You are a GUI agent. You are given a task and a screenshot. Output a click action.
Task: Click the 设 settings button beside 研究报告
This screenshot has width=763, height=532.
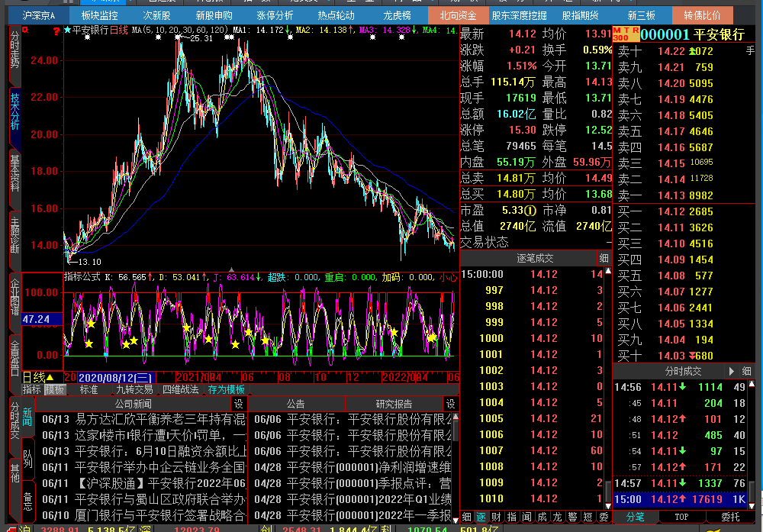[x=451, y=404]
